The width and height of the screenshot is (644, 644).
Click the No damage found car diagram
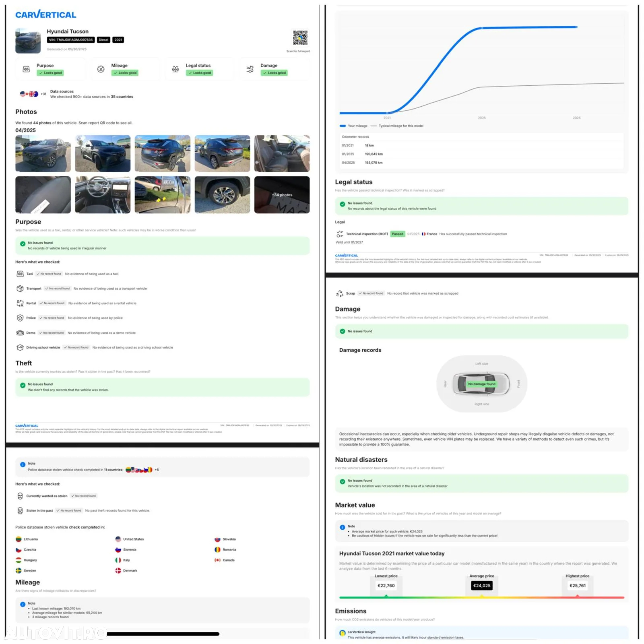coord(481,384)
